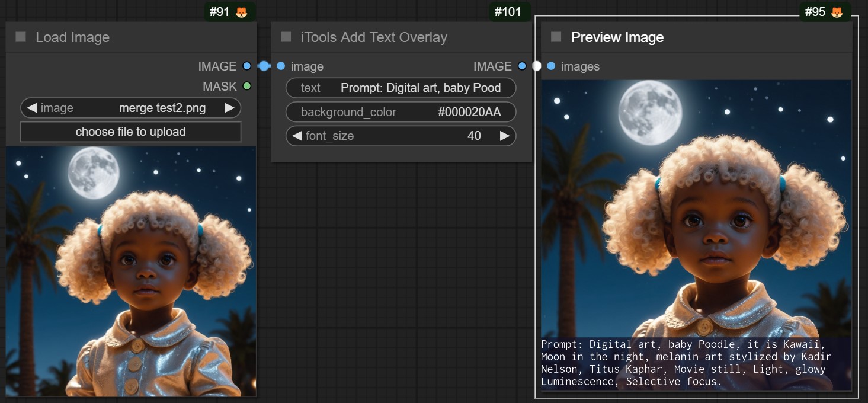
Task: Click the images input label
Action: (580, 66)
